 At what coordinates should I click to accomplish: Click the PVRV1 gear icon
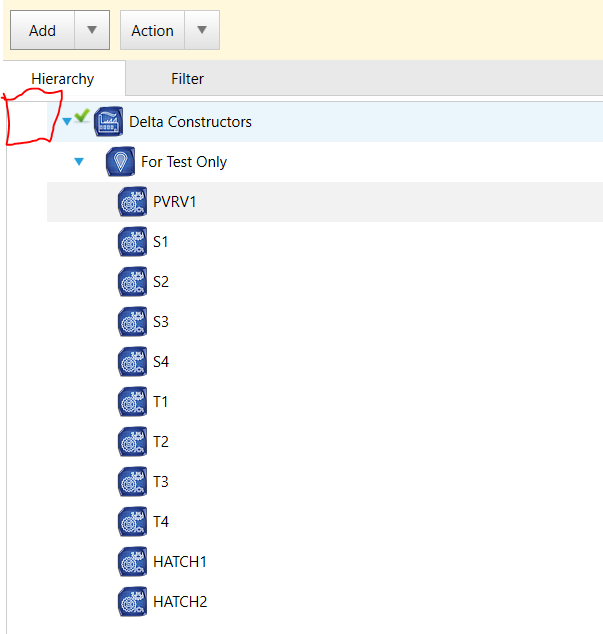133,201
